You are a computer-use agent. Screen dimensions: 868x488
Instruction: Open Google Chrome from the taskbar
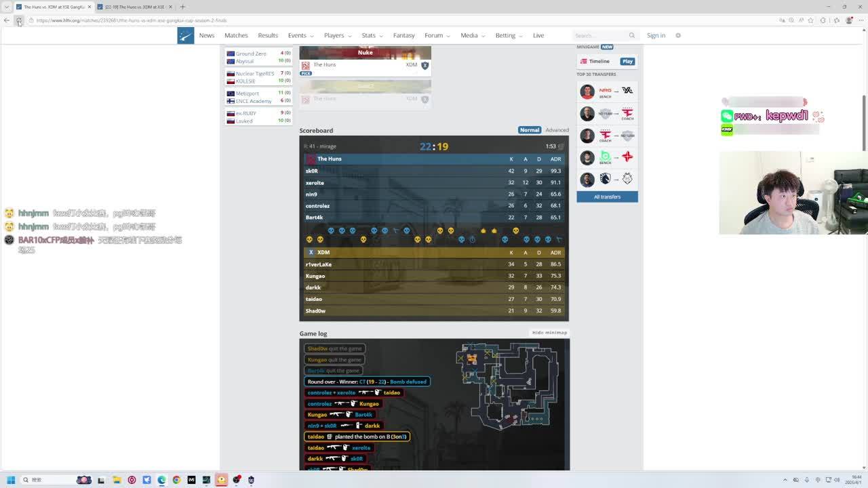tap(176, 480)
